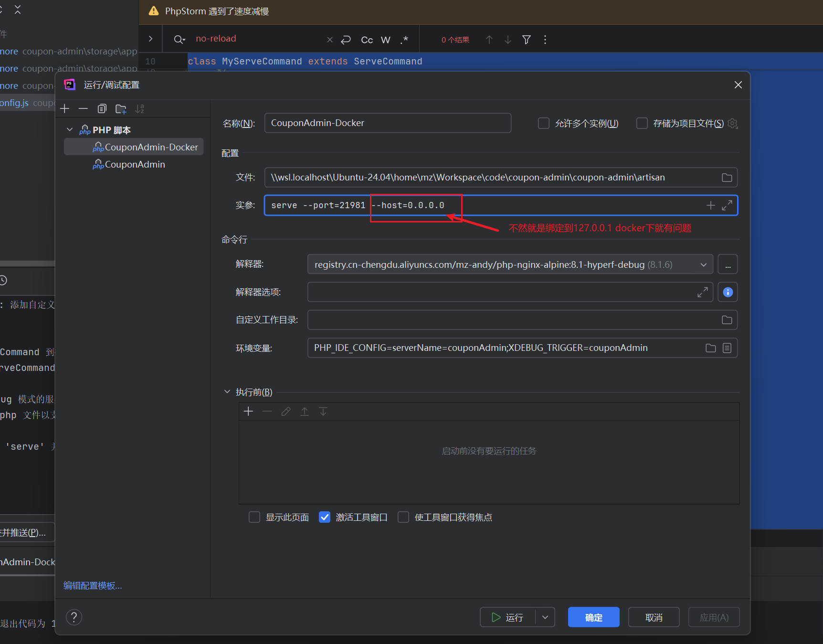Screen dimensions: 823x644
Task: Enable show this page option
Action: point(254,517)
